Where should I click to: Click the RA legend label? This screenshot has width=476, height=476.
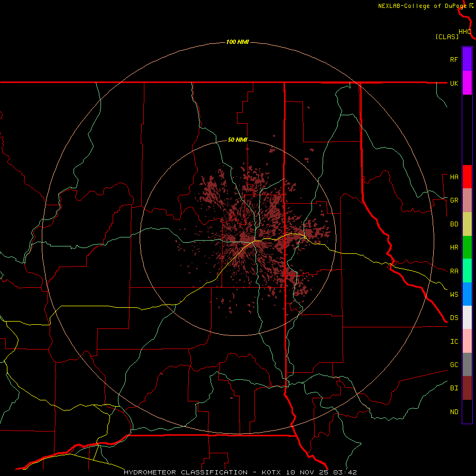coord(454,271)
